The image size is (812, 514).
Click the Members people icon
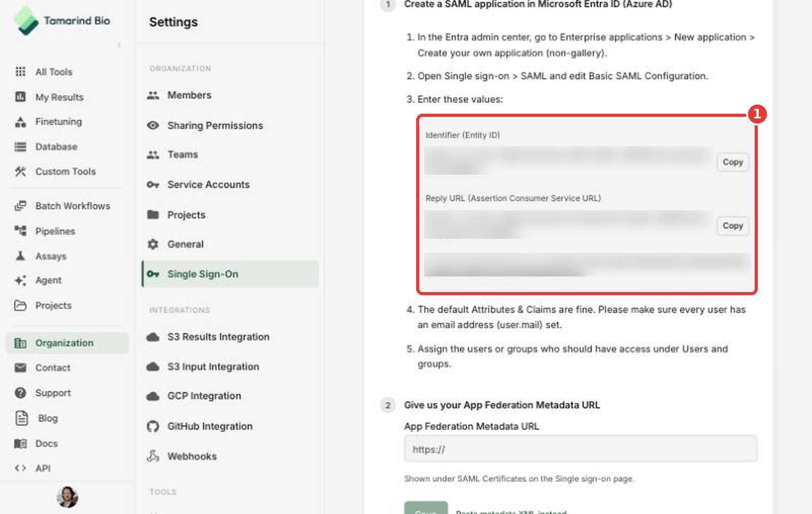153,95
